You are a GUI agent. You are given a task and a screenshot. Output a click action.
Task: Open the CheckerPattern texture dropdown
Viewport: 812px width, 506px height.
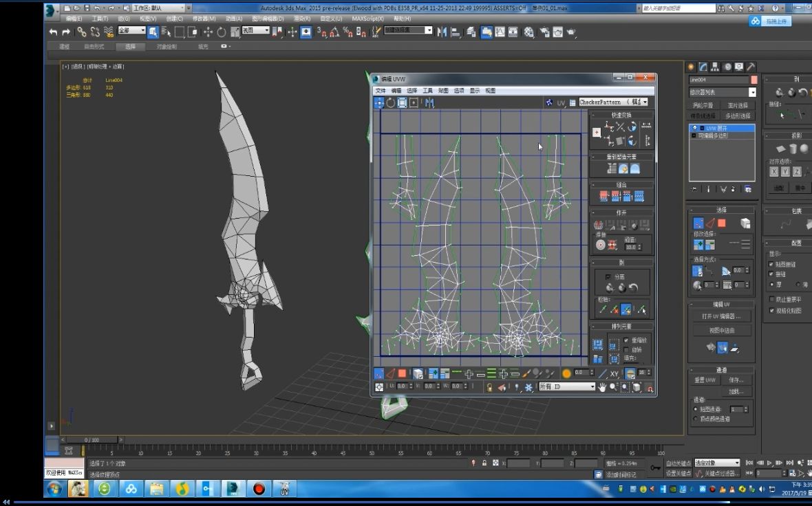point(644,102)
